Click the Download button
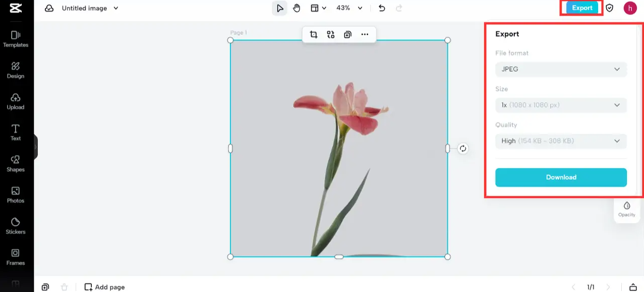Viewport: 644px width, 292px height. (561, 177)
